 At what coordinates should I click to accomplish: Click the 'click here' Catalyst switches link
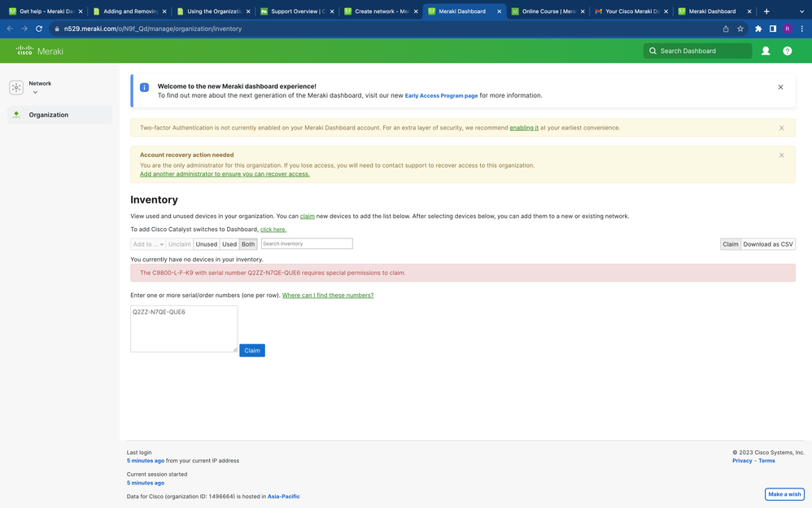(x=273, y=229)
